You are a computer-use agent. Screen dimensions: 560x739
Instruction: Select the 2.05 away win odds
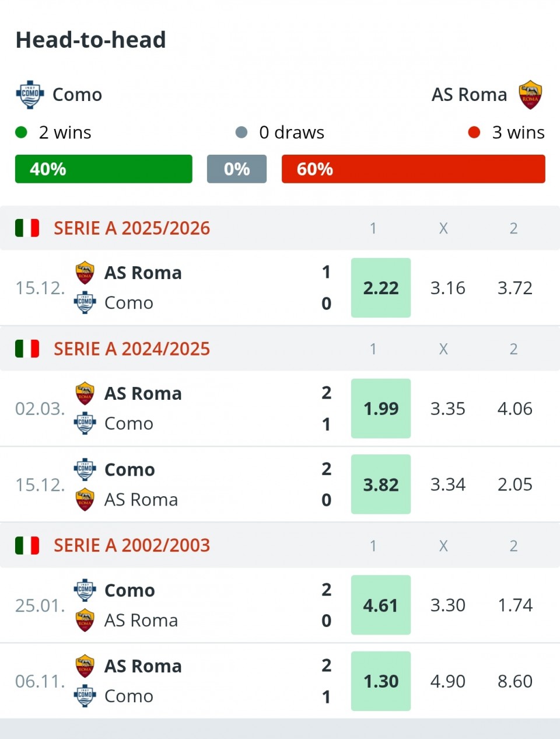click(514, 484)
